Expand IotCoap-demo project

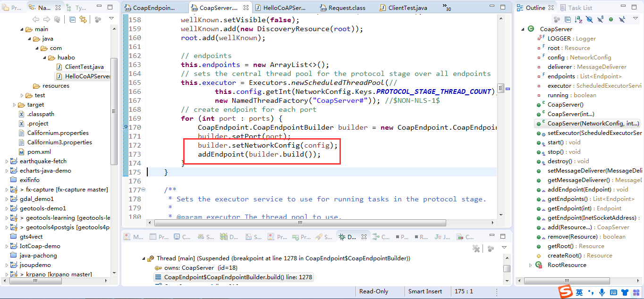click(7, 246)
